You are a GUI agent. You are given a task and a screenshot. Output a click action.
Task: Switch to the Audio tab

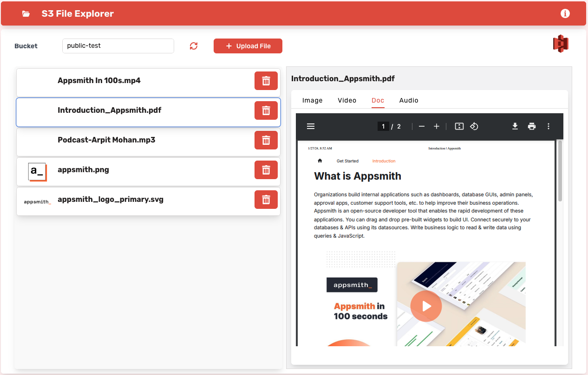tap(409, 100)
